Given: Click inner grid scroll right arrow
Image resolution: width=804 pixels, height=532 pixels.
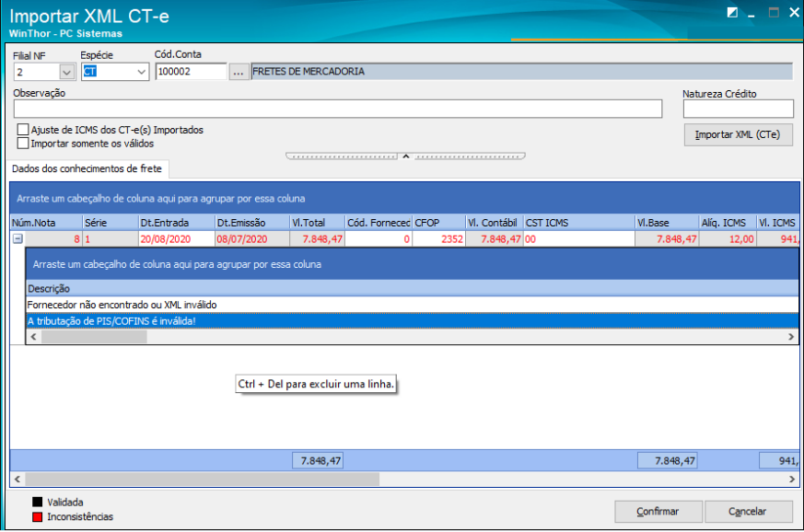Looking at the screenshot, I should 791,337.
